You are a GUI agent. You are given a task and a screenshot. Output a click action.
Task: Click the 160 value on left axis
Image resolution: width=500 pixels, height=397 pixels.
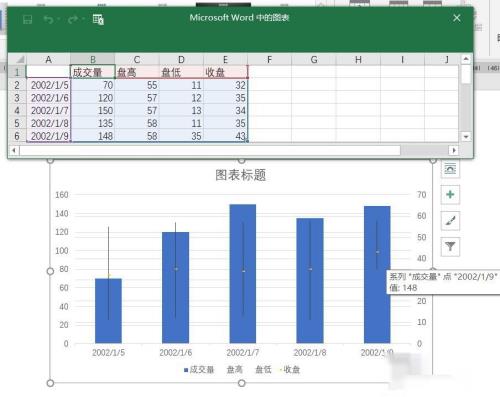[62, 195]
